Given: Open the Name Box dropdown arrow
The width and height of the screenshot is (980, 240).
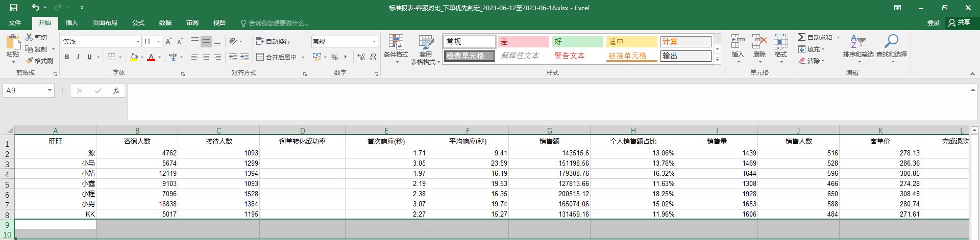Looking at the screenshot, I should click(50, 91).
